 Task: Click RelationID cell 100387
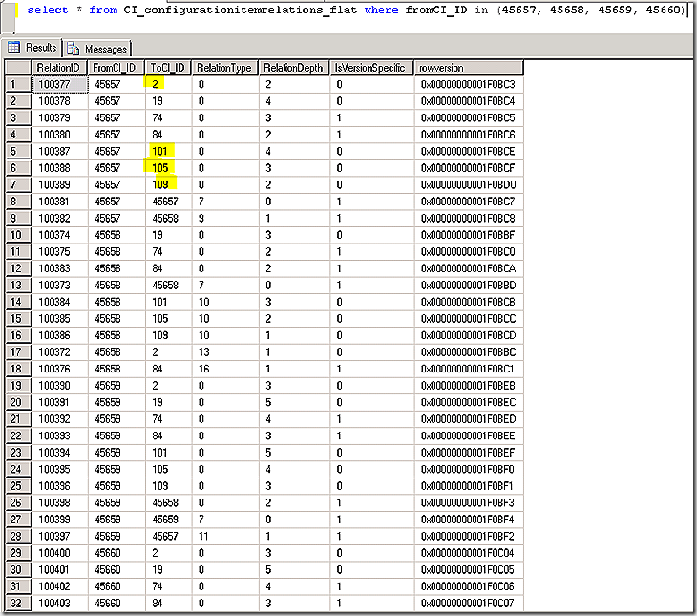(x=59, y=151)
